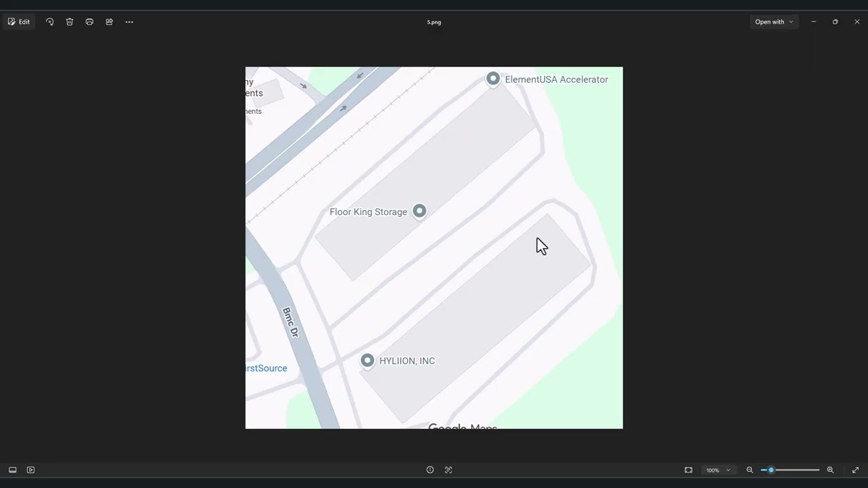
Task: Click the HYLIION, INC label text
Action: (407, 361)
